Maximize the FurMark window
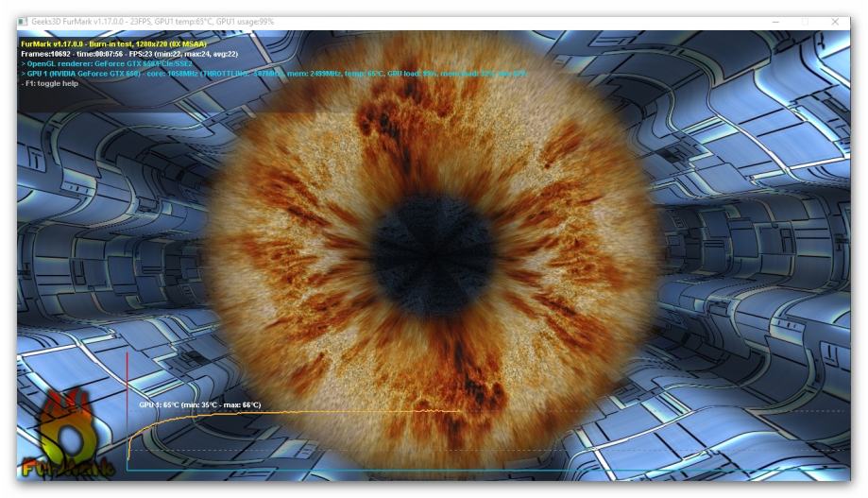Viewport: 868px width, 498px height. 805,22
